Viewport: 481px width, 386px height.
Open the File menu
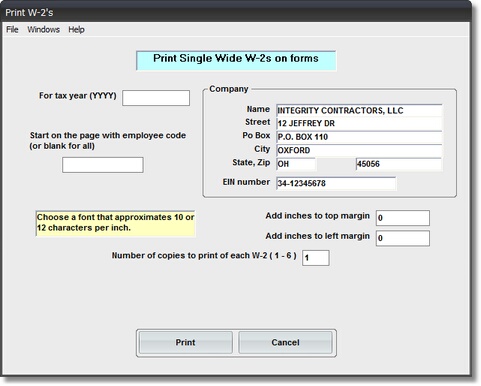12,29
